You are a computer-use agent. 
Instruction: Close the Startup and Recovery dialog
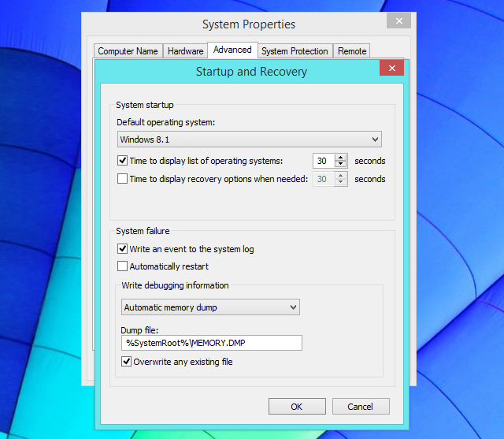point(392,68)
